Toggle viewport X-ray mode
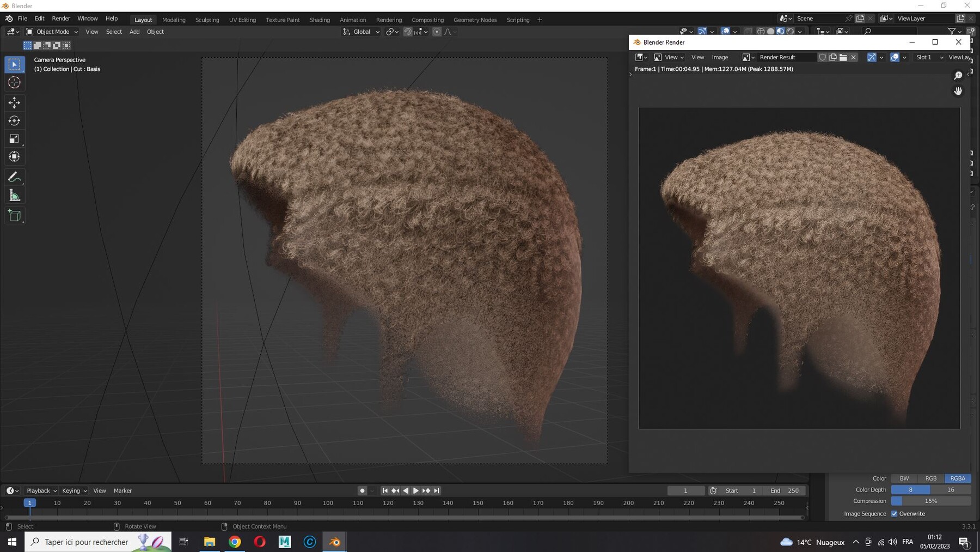The width and height of the screenshot is (980, 552). click(749, 32)
